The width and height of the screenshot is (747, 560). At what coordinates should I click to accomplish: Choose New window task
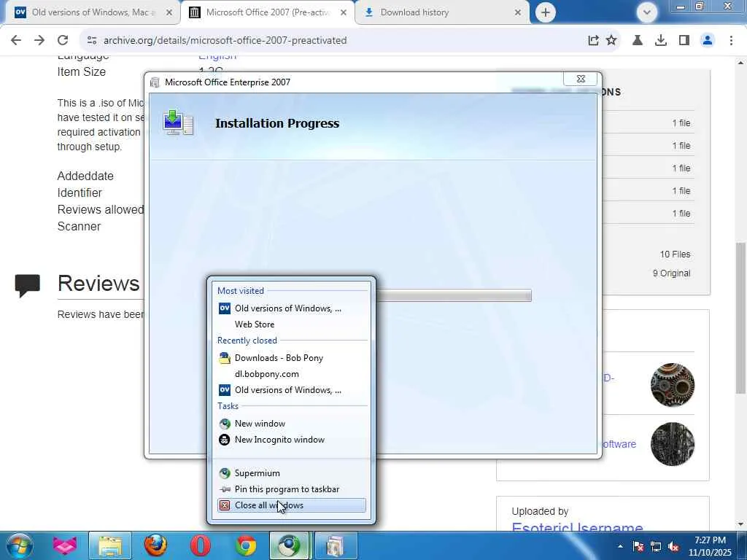click(292, 424)
